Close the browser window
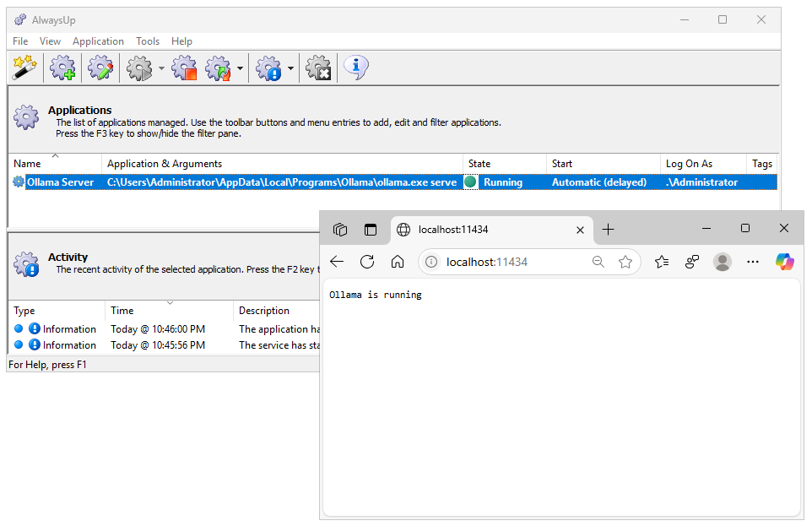The width and height of the screenshot is (812, 526). pyautogui.click(x=784, y=229)
